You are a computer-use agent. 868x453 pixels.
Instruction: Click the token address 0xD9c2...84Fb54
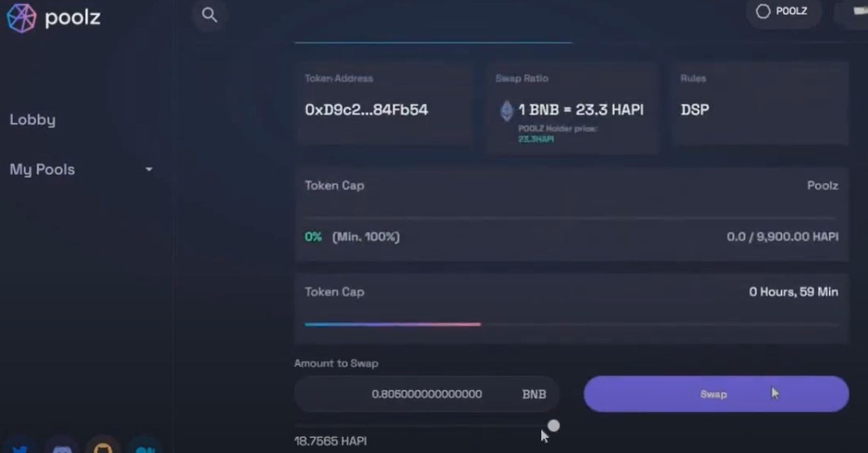[367, 110]
